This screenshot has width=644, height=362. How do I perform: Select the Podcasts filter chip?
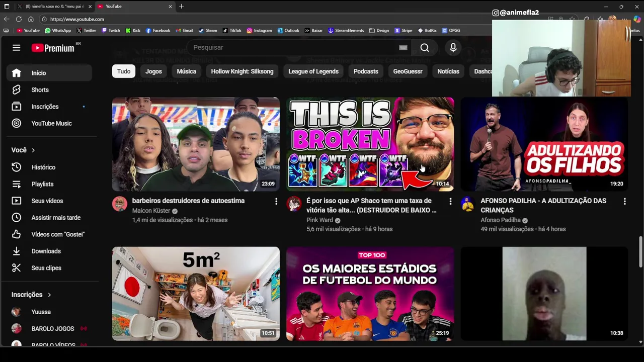[x=366, y=71]
